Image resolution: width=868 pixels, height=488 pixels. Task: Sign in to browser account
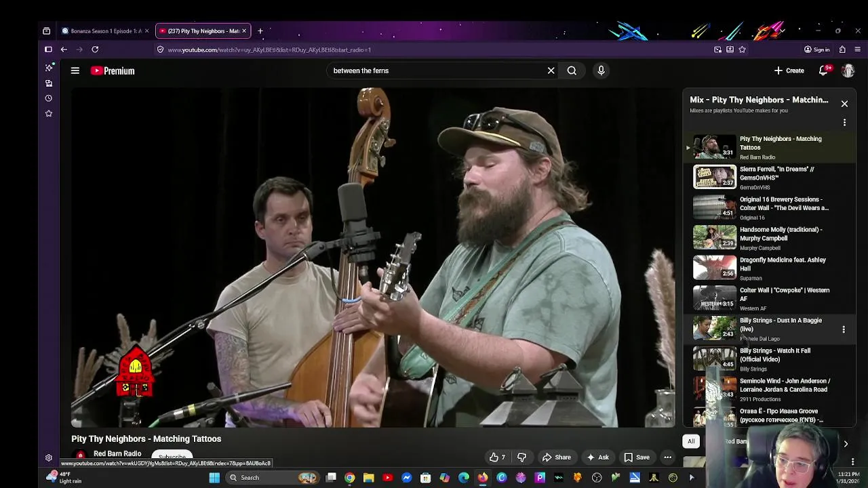tap(816, 49)
